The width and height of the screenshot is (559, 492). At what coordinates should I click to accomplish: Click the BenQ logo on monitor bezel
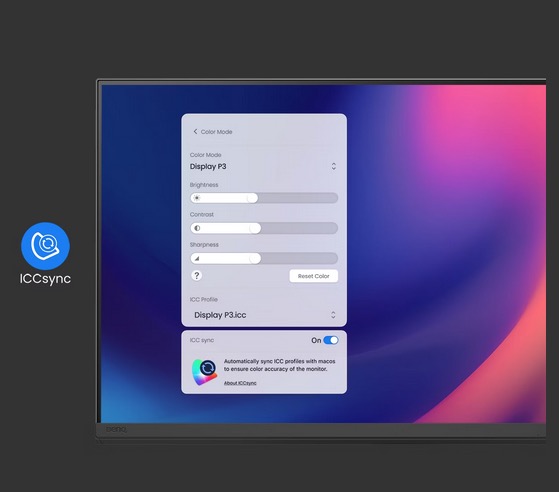(x=116, y=429)
